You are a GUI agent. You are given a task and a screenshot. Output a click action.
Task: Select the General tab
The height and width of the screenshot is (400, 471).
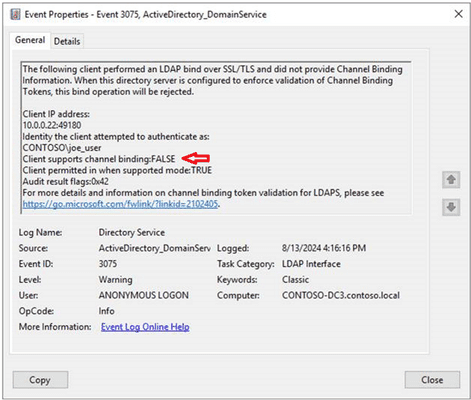pyautogui.click(x=30, y=40)
